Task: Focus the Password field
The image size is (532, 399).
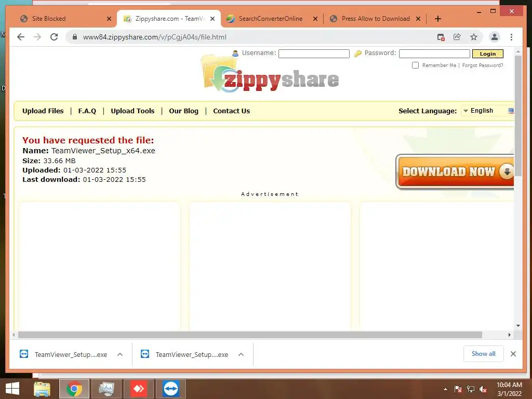Action: pyautogui.click(x=434, y=54)
